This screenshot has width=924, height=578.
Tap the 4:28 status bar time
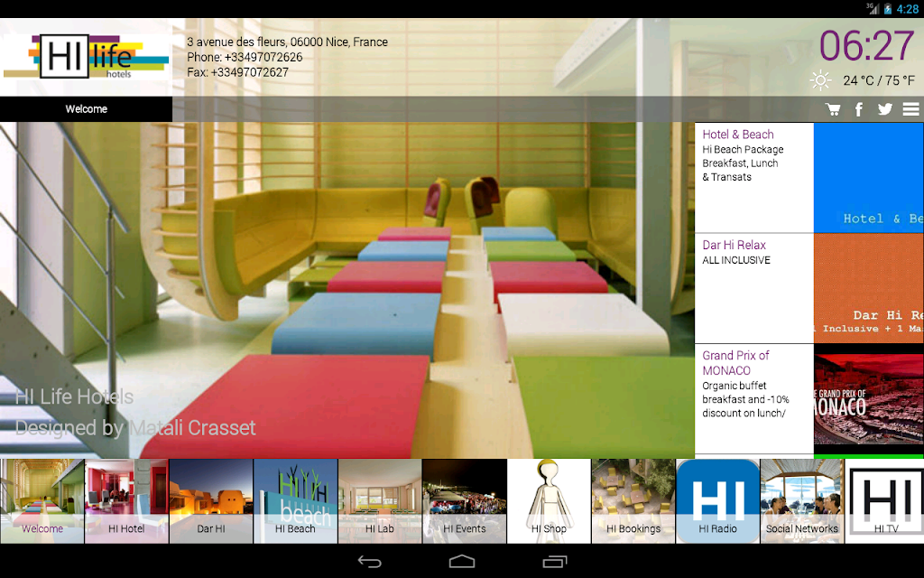pos(907,9)
